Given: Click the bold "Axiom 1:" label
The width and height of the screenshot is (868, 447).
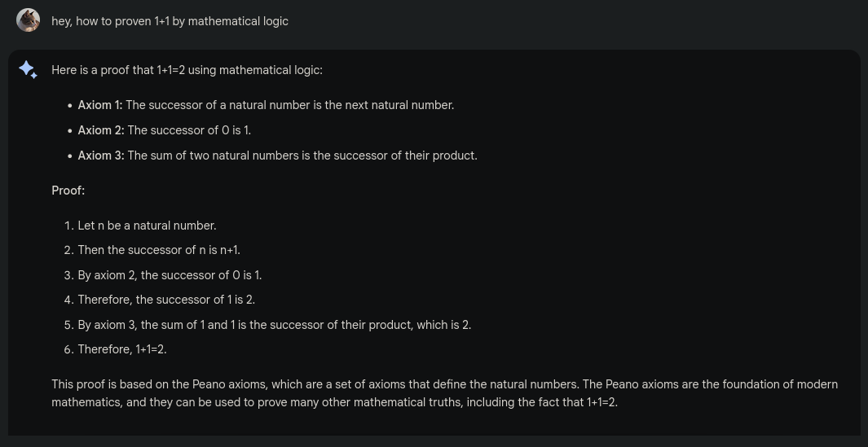Looking at the screenshot, I should click(x=100, y=105).
